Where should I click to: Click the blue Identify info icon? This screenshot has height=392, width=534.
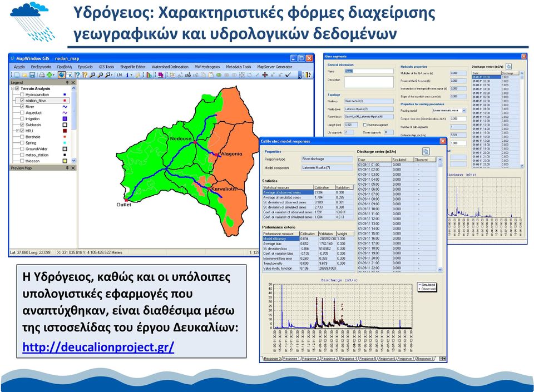pos(127,75)
